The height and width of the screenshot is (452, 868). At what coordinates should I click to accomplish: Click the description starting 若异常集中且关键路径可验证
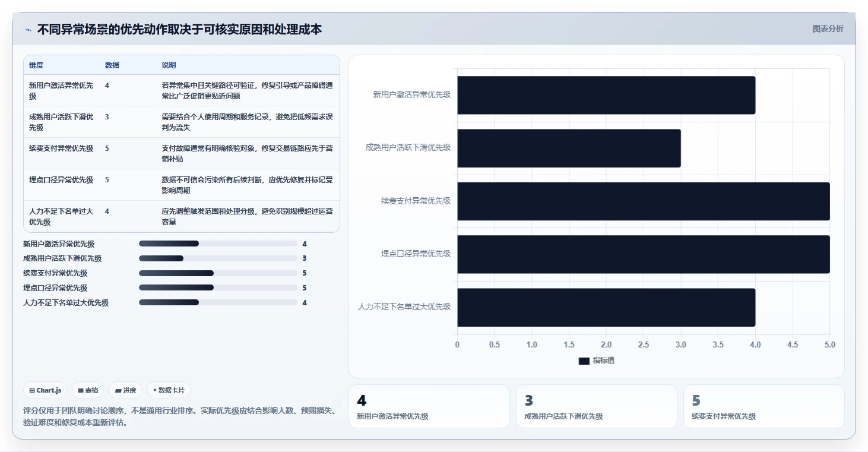[x=247, y=90]
